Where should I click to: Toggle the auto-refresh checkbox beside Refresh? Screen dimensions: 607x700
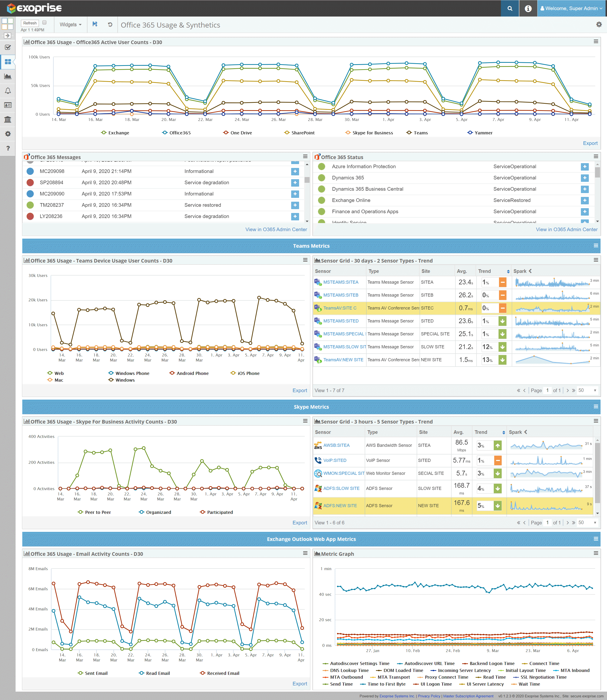coord(44,23)
